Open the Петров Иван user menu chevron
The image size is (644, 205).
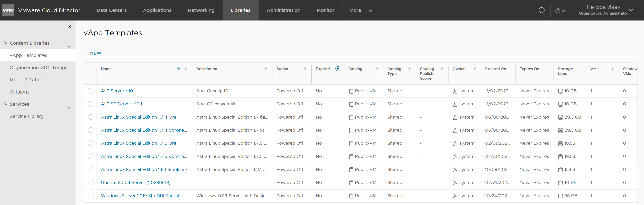coord(631,10)
